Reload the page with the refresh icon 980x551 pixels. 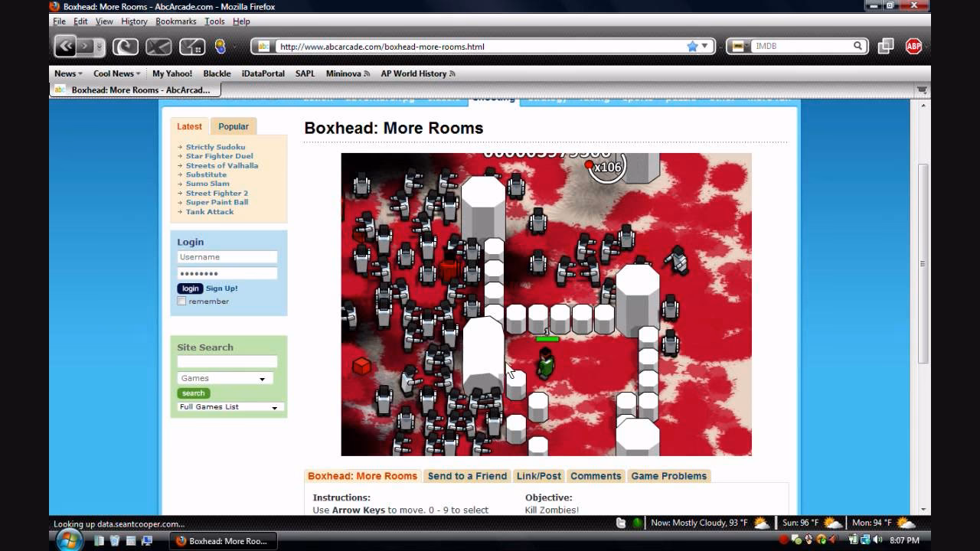click(126, 47)
